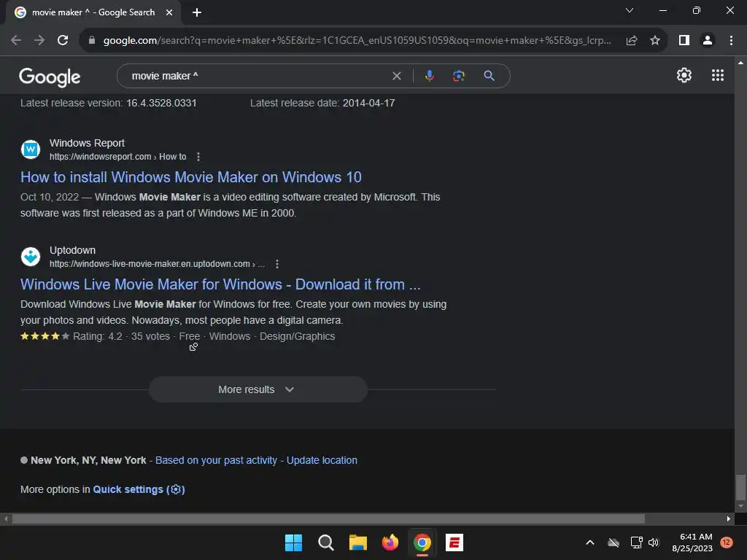
Task: Click the horizontal scrollbar thumb
Action: click(x=328, y=519)
